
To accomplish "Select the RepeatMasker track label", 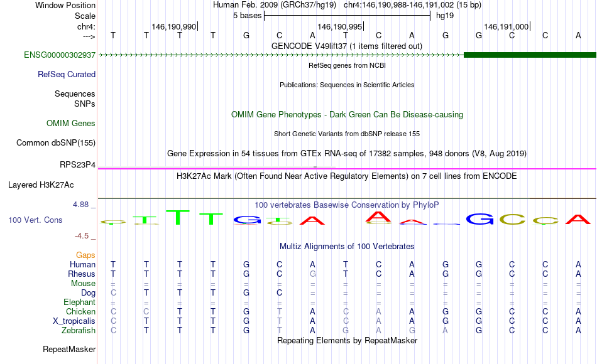I will (69, 349).
